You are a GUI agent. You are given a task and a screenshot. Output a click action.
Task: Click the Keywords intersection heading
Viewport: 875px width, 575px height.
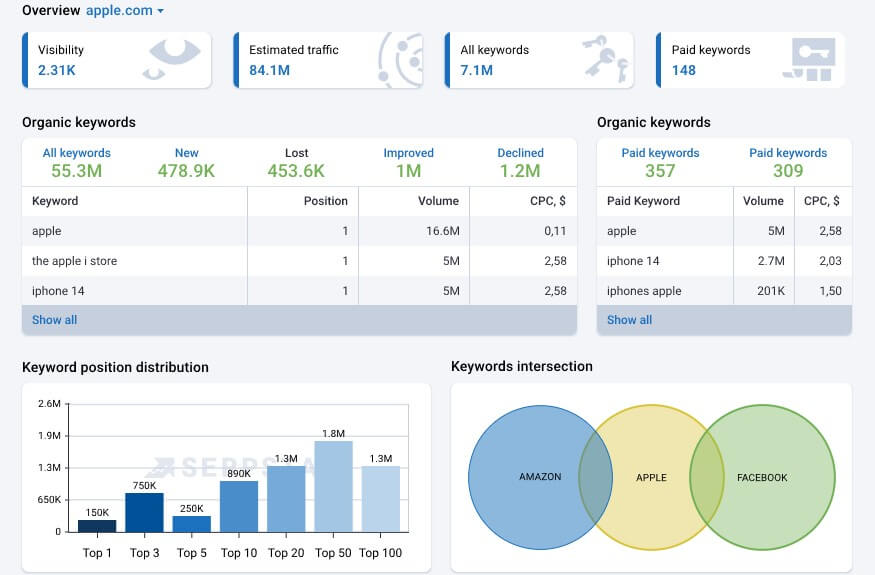tap(522, 366)
